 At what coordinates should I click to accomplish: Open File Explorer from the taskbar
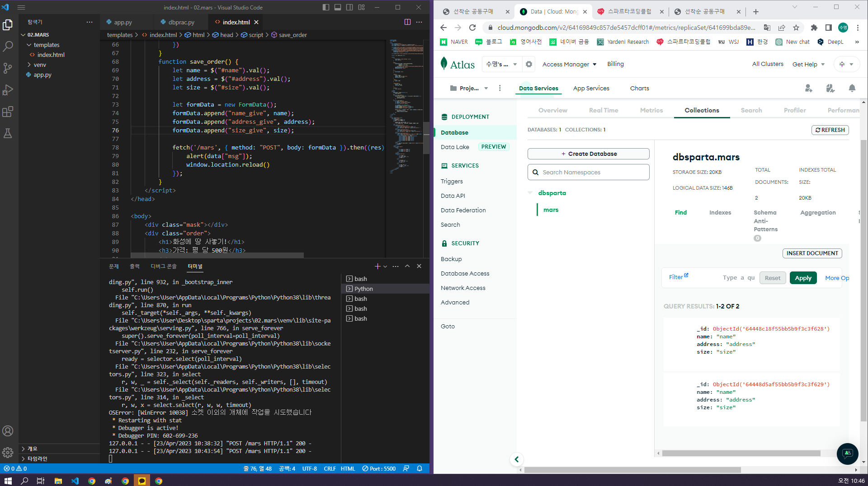[x=58, y=481]
